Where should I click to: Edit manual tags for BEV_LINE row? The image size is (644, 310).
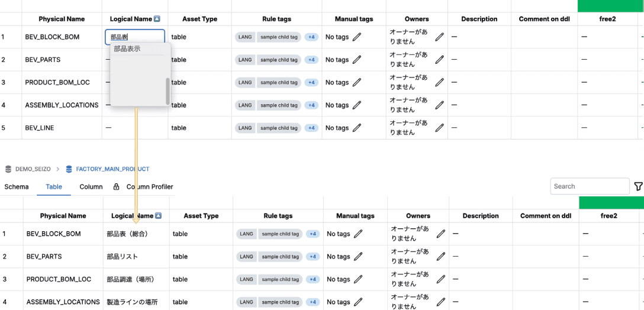click(356, 128)
